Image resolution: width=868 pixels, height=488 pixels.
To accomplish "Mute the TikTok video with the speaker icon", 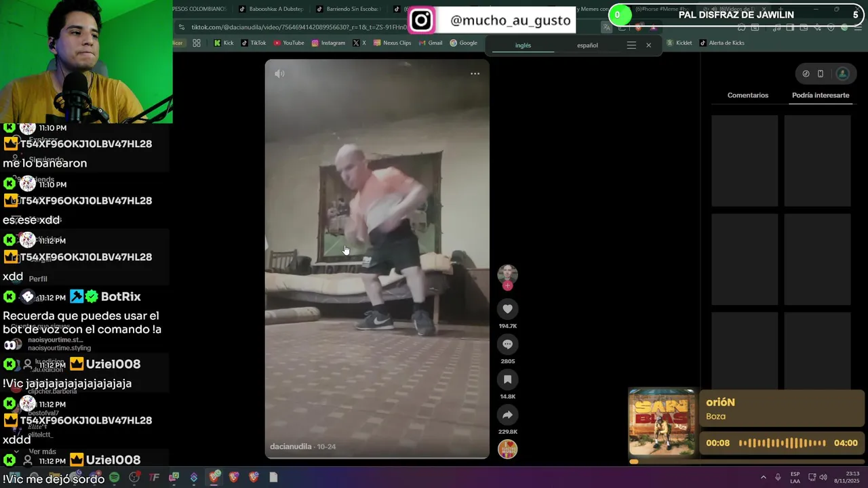I will coord(279,73).
